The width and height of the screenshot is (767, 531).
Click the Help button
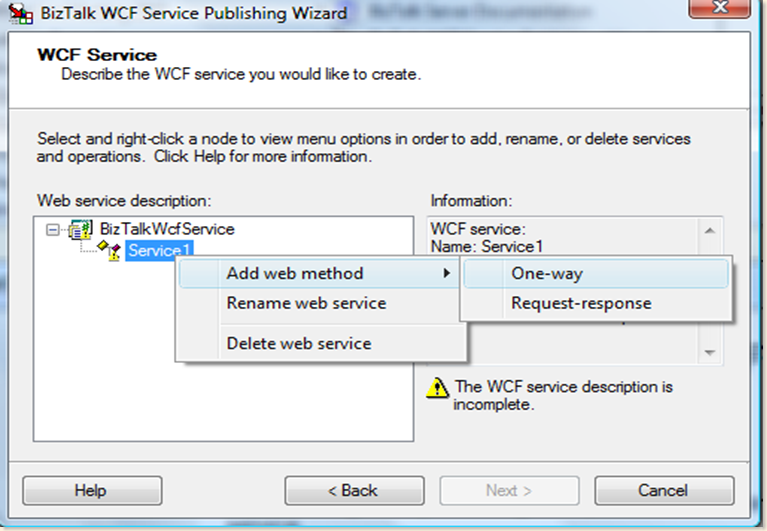(92, 490)
